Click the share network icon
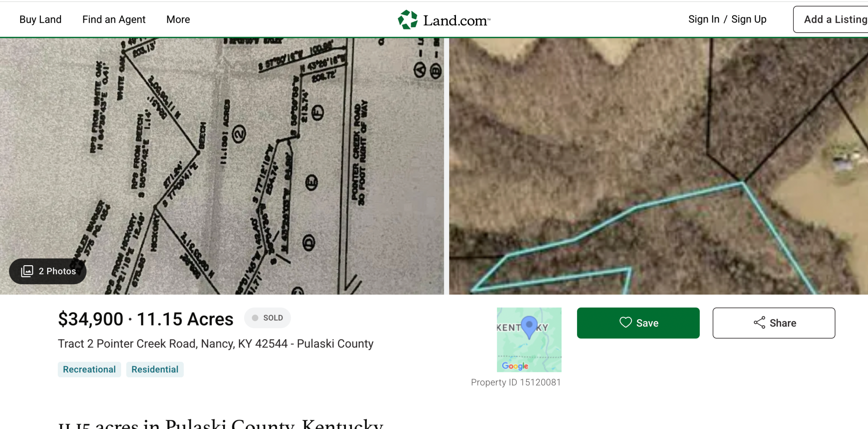 pyautogui.click(x=759, y=323)
